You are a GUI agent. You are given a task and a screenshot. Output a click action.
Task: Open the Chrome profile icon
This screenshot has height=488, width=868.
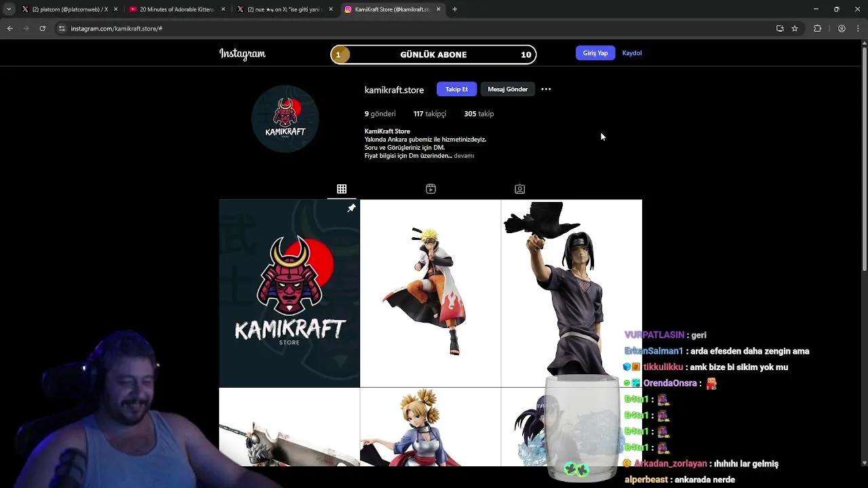click(842, 28)
